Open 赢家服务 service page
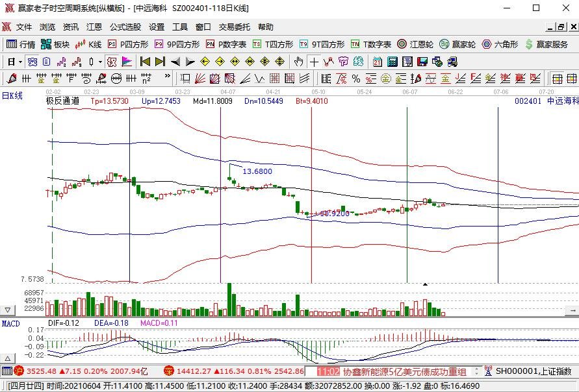 click(x=547, y=44)
